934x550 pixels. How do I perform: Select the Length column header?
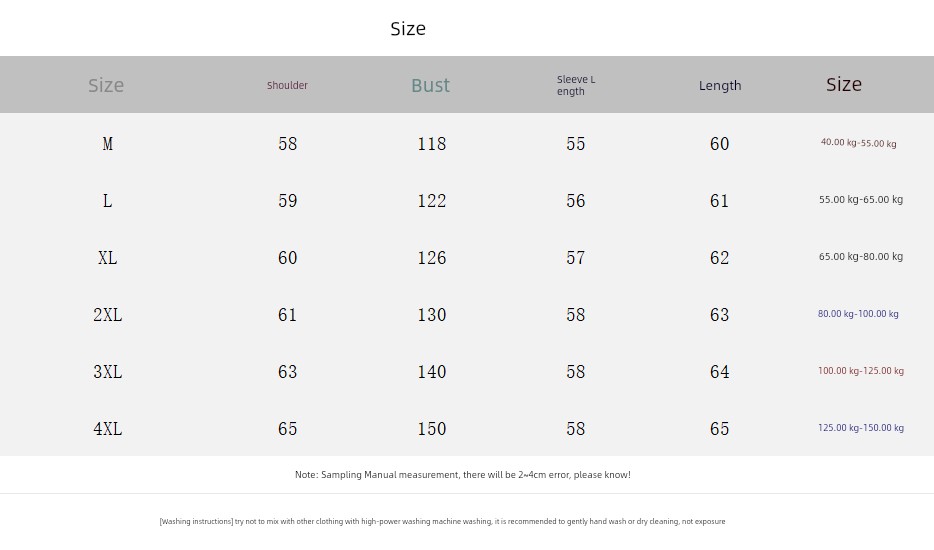point(720,86)
